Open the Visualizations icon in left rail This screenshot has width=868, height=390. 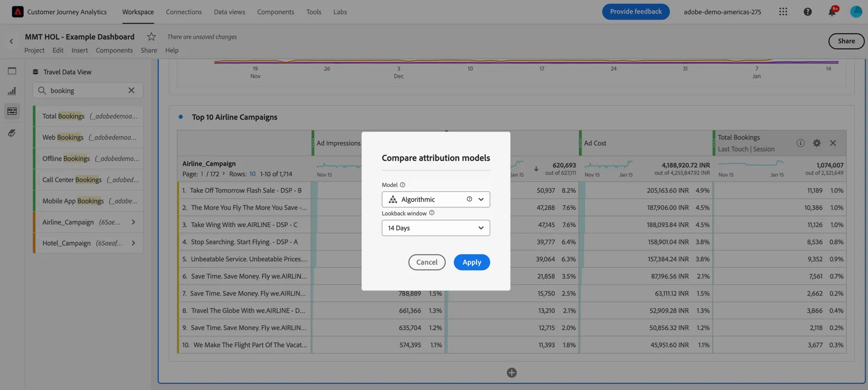tap(12, 91)
